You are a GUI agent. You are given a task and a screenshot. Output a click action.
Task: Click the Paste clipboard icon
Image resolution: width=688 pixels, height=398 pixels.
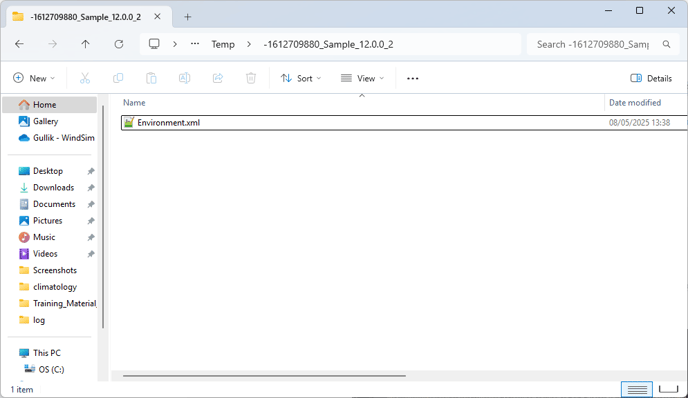pyautogui.click(x=151, y=78)
